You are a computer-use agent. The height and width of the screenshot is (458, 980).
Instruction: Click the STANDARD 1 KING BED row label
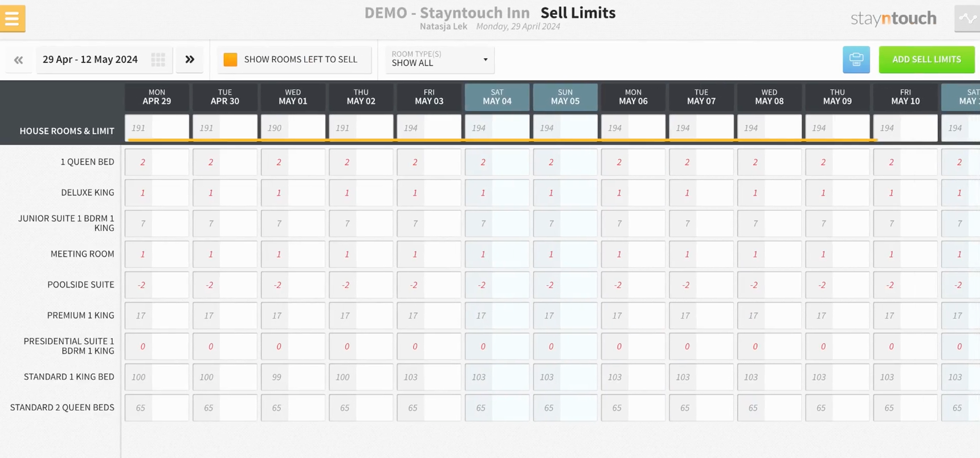pyautogui.click(x=69, y=377)
